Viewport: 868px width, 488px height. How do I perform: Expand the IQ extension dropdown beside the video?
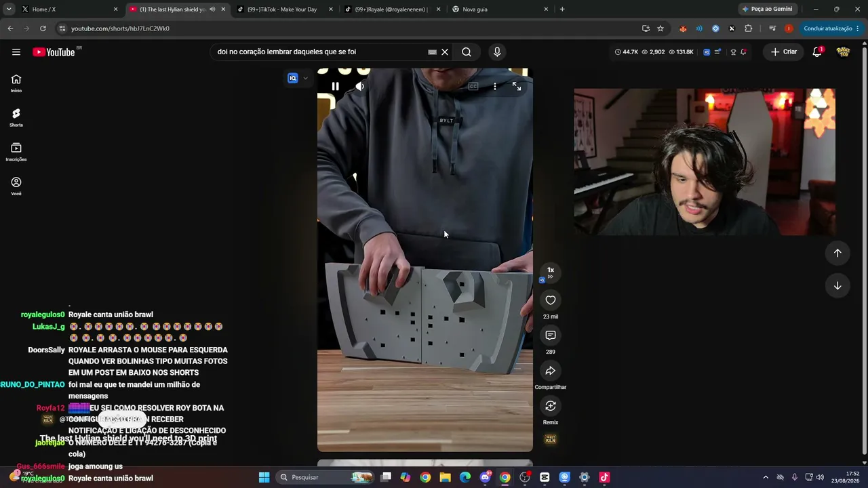click(305, 78)
